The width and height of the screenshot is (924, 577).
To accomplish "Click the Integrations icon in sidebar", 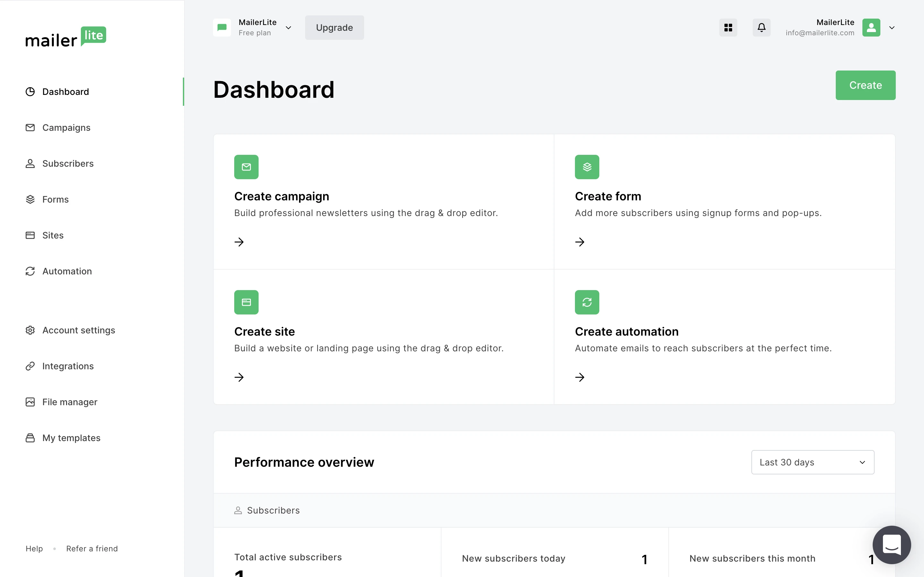I will [30, 366].
